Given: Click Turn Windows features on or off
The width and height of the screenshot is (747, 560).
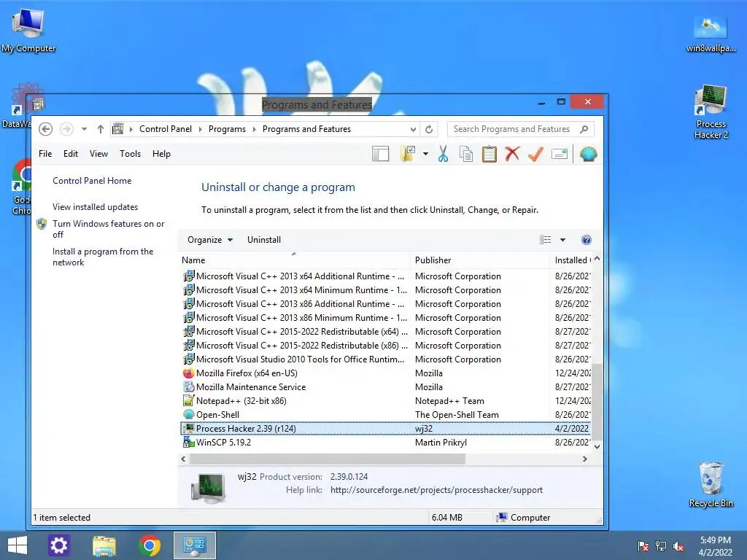Looking at the screenshot, I should coord(108,229).
